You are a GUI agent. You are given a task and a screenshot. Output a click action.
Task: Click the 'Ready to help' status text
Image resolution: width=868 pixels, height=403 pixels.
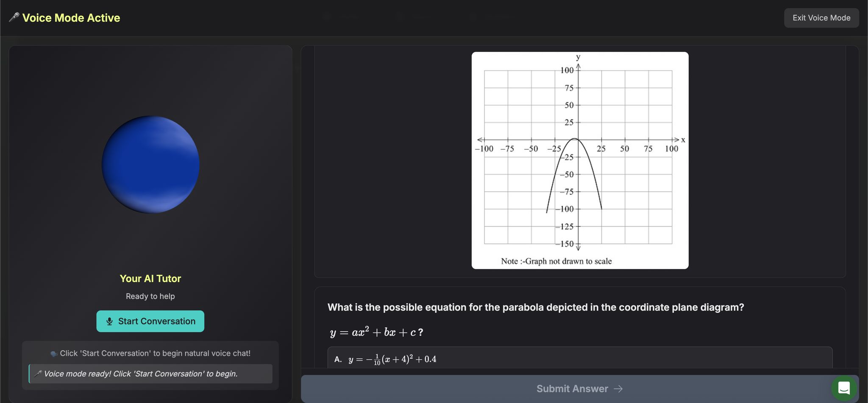[x=150, y=297]
